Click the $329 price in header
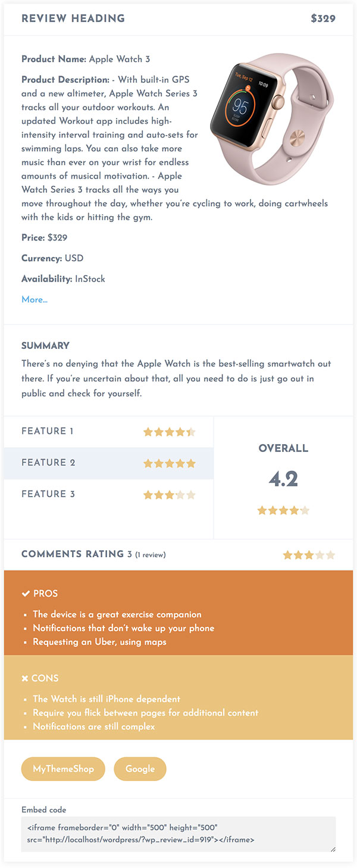Viewport: 357px width, 868px height. [323, 18]
